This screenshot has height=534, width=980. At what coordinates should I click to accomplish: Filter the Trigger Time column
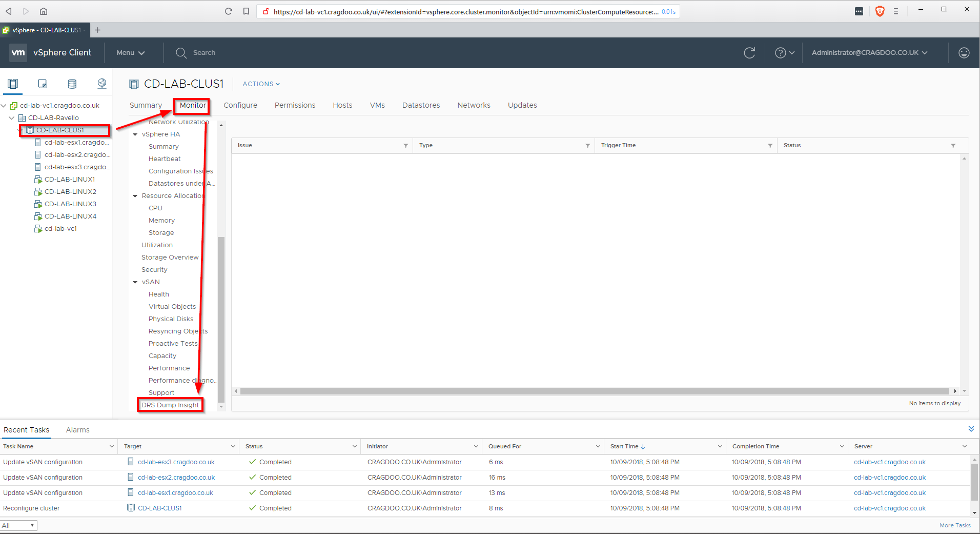click(x=770, y=146)
